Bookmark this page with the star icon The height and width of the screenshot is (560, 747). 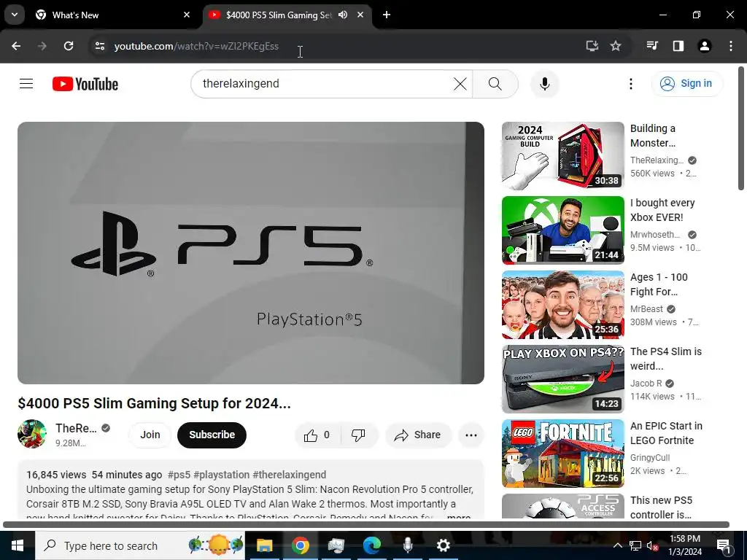pyautogui.click(x=616, y=46)
